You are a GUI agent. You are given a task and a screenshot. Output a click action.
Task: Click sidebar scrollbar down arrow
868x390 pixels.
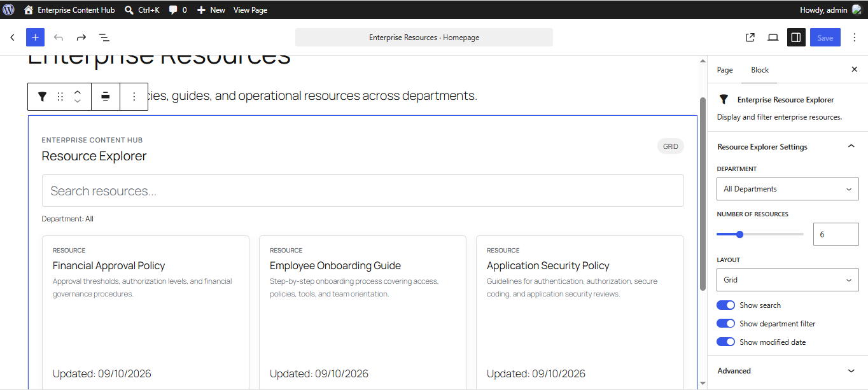[703, 384]
